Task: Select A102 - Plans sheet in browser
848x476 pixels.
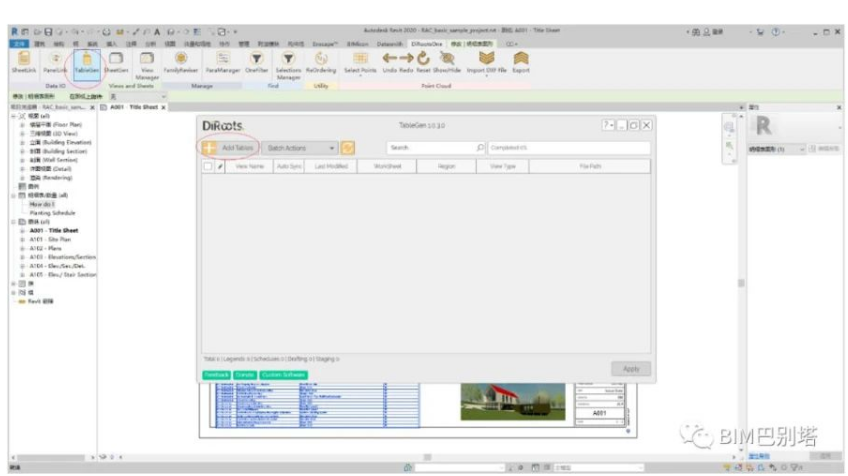Action: [x=45, y=248]
